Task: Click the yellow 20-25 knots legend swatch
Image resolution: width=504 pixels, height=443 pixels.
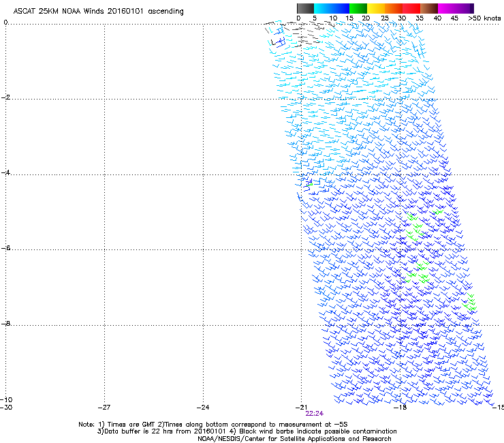Action: tap(376, 8)
